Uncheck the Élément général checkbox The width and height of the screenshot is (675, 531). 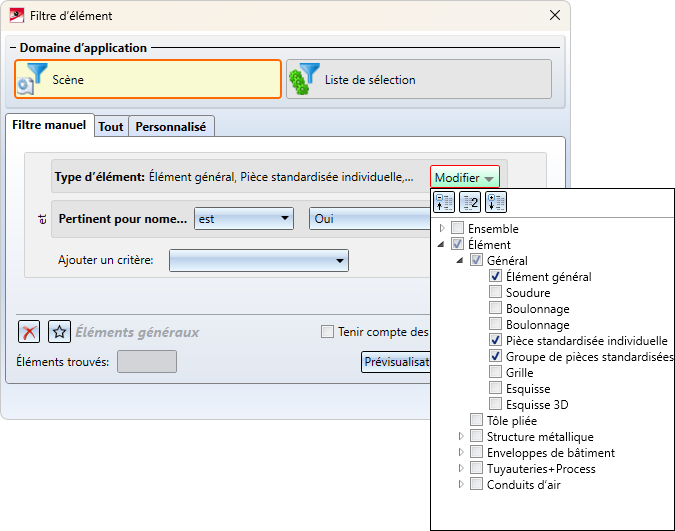[x=496, y=277]
